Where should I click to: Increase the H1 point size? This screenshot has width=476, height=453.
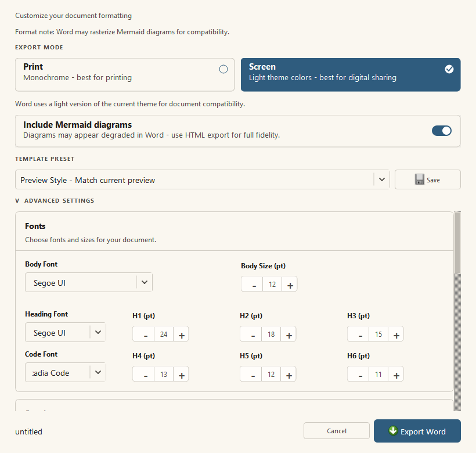181,335
